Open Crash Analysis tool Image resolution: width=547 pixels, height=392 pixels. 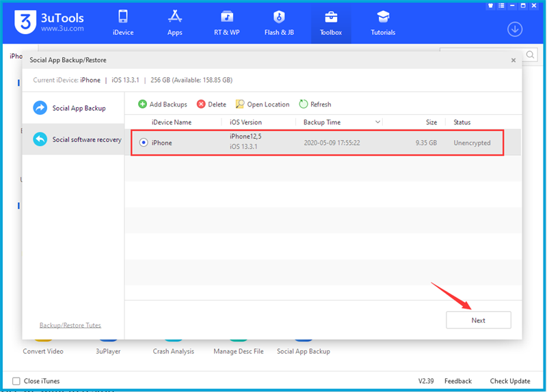(x=174, y=351)
